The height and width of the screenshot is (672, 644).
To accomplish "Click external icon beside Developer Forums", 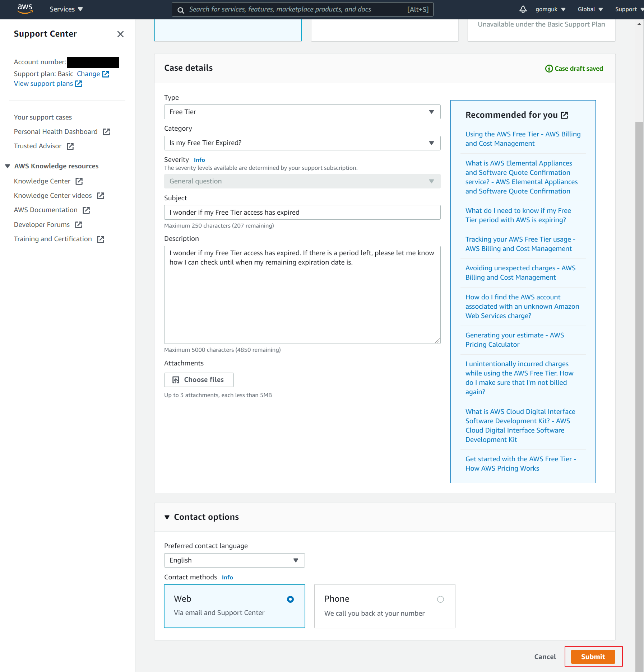I will pyautogui.click(x=79, y=225).
